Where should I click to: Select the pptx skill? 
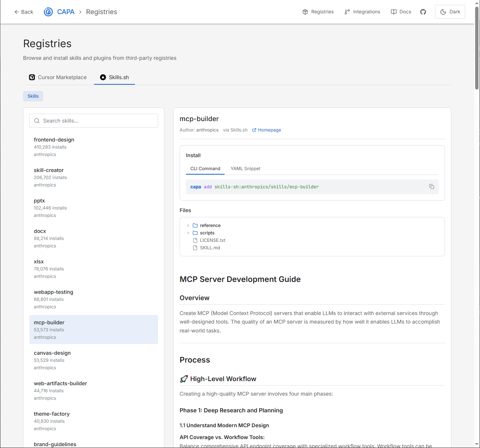[x=94, y=208]
